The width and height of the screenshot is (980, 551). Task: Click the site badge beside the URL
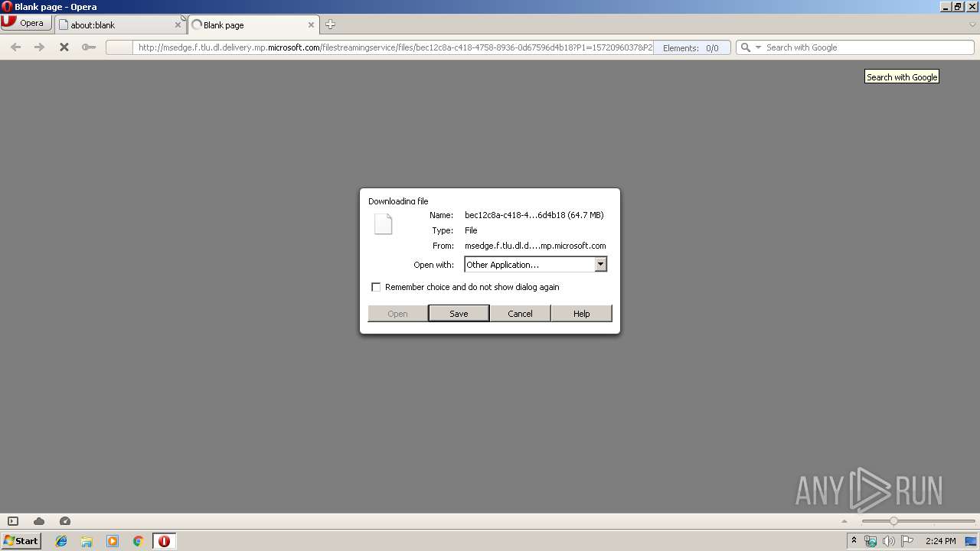(x=119, y=47)
